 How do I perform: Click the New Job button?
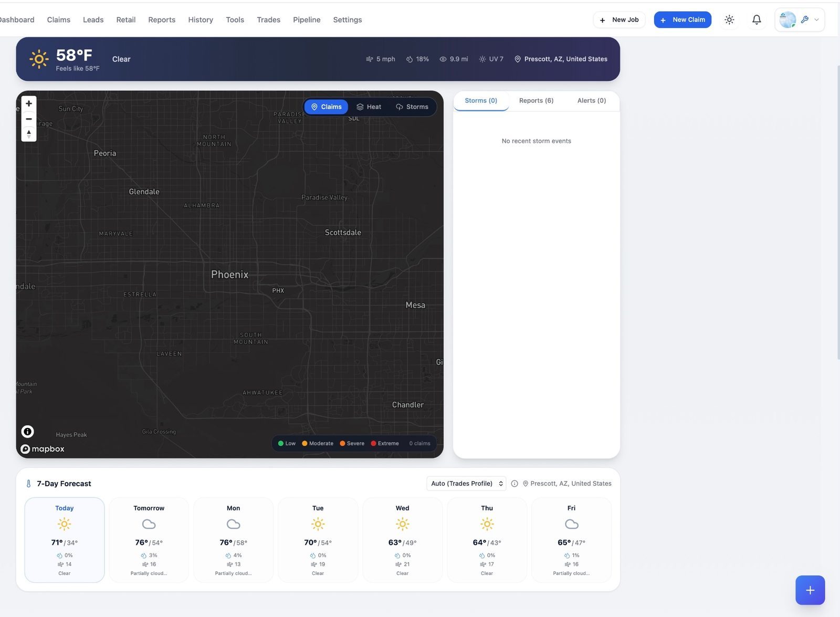(619, 20)
